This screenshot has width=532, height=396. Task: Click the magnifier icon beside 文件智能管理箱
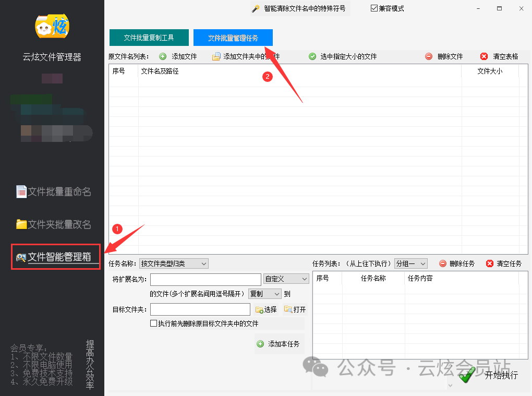pos(21,258)
